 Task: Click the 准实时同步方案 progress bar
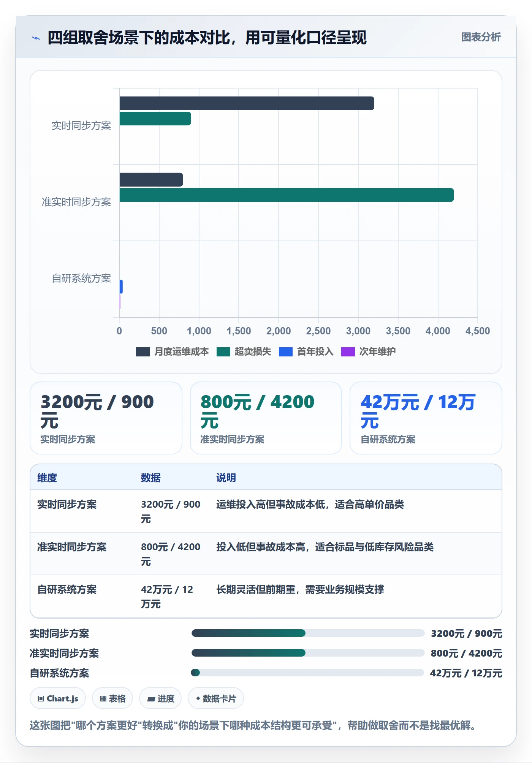coord(308,653)
